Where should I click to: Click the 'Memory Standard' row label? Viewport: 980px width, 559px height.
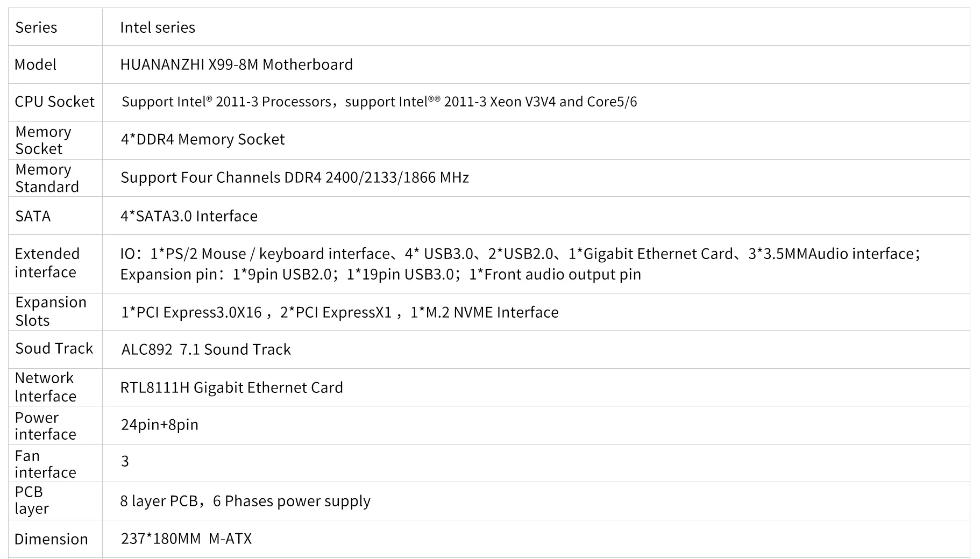(47, 178)
